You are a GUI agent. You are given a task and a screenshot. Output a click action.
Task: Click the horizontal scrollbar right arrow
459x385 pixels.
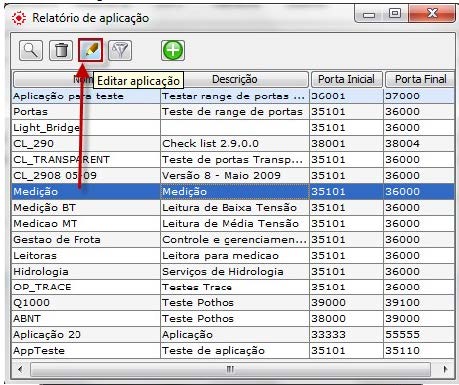[445, 369]
